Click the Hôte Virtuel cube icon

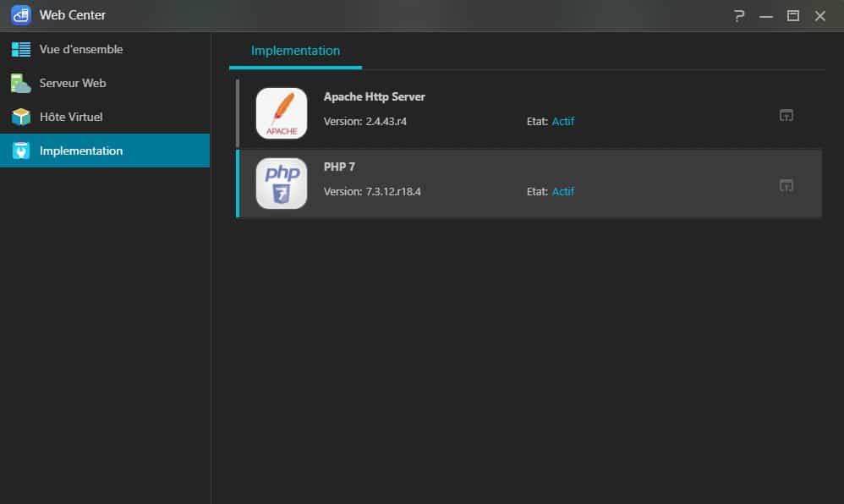pyautogui.click(x=21, y=117)
